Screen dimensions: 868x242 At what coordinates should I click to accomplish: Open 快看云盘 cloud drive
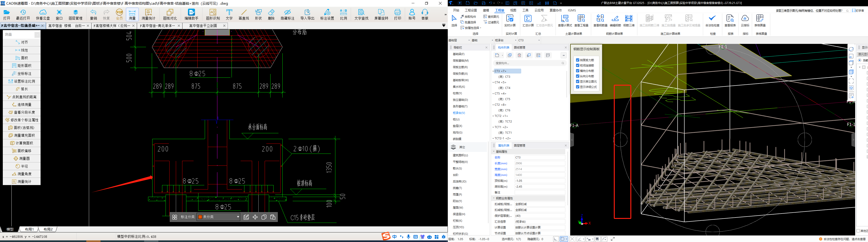click(43, 14)
